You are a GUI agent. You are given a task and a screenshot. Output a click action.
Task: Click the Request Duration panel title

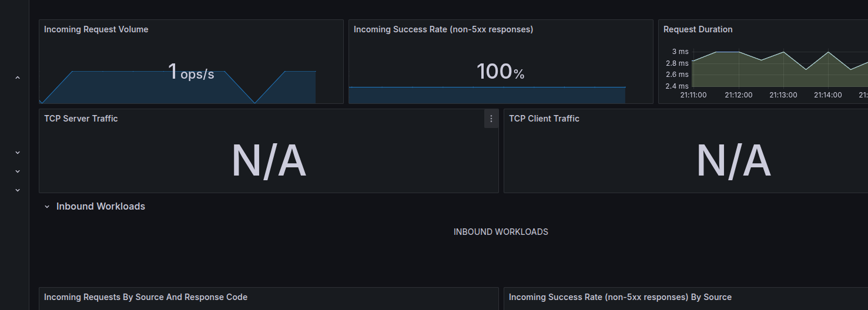click(698, 29)
